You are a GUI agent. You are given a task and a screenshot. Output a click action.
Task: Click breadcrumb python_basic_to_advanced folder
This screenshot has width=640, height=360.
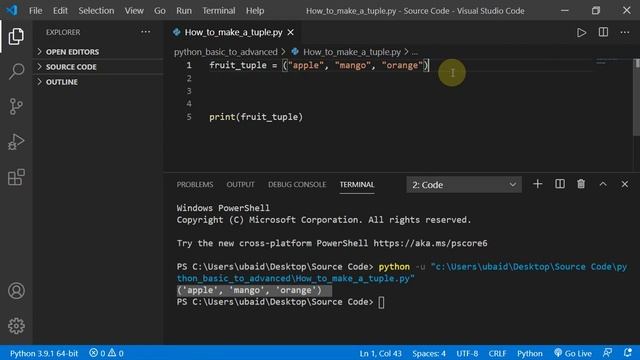[225, 52]
